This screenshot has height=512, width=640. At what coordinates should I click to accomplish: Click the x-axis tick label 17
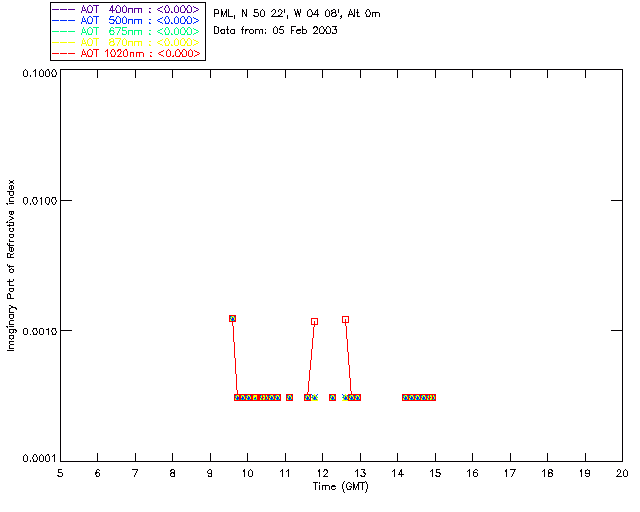(510, 473)
